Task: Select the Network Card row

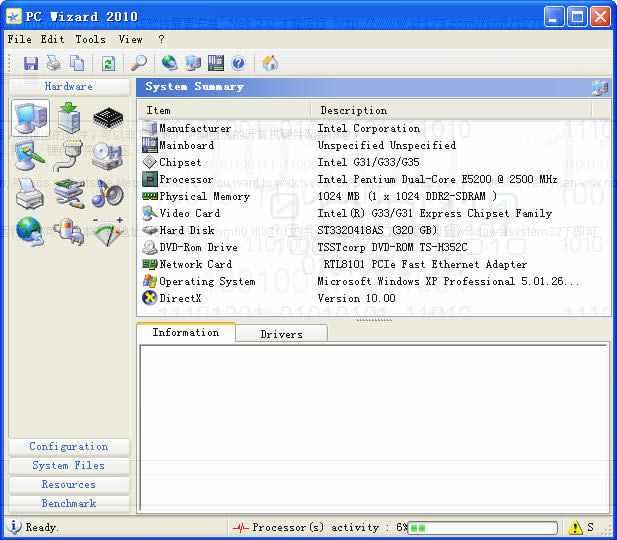Action: (x=374, y=264)
